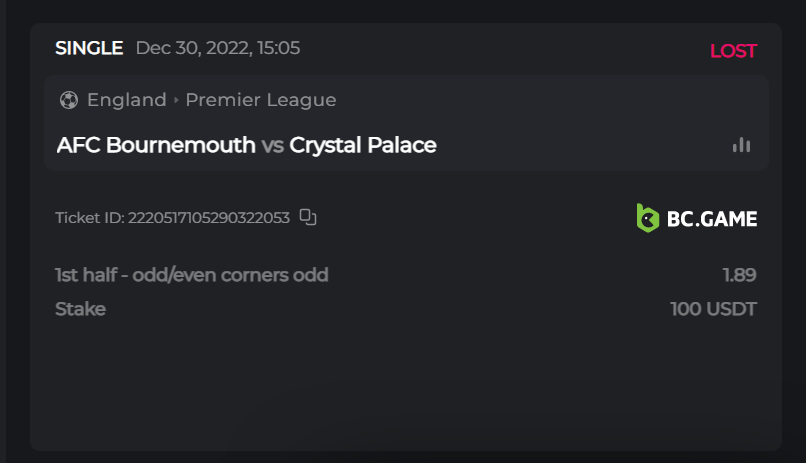Image resolution: width=806 pixels, height=463 pixels.
Task: Select the Crystal Palace team name
Action: click(x=363, y=145)
